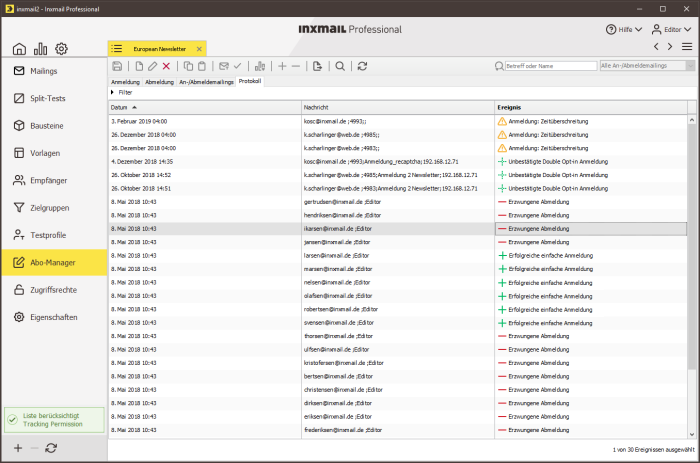The image size is (700, 463).
Task: Click the save disk toolbar icon
Action: [x=117, y=66]
